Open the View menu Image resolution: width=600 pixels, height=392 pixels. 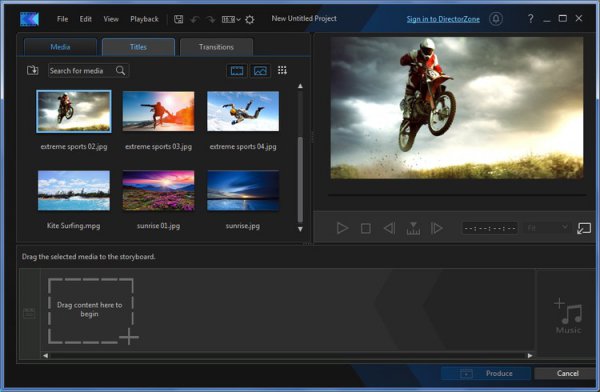111,19
